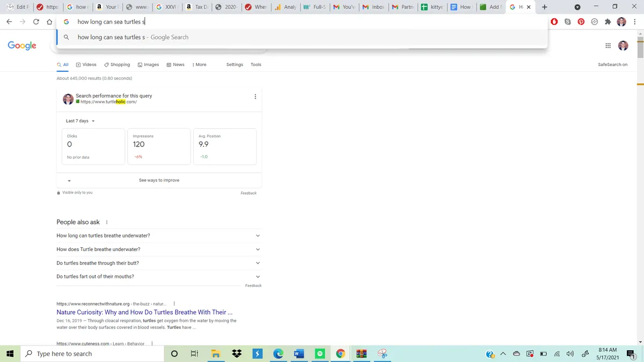
Task: Switch to the News search tab
Action: [x=175, y=64]
